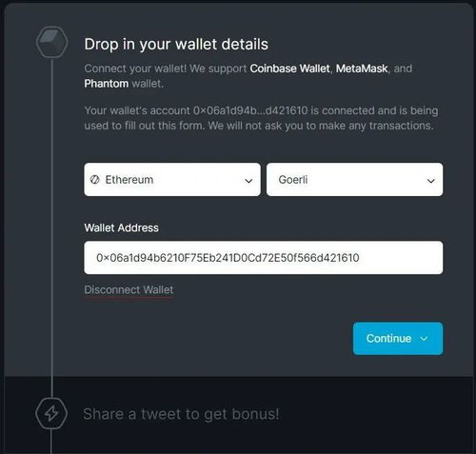Click the Disconnect Wallet link

(129, 289)
